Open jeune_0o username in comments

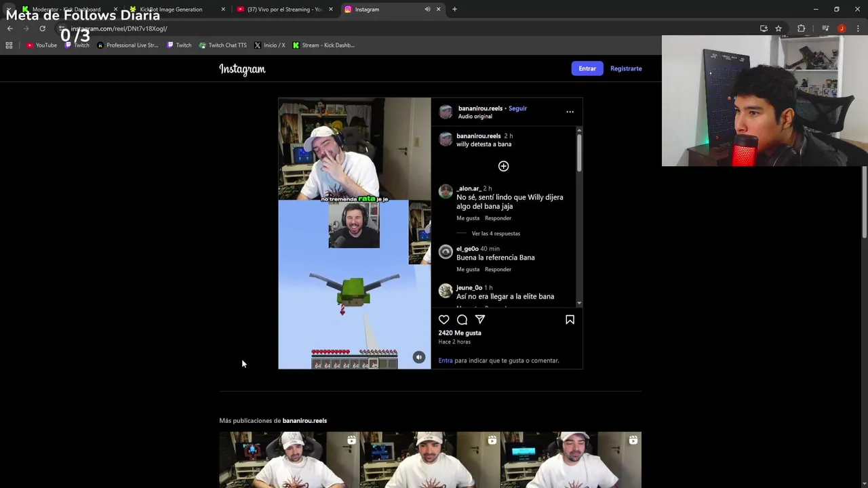(469, 288)
